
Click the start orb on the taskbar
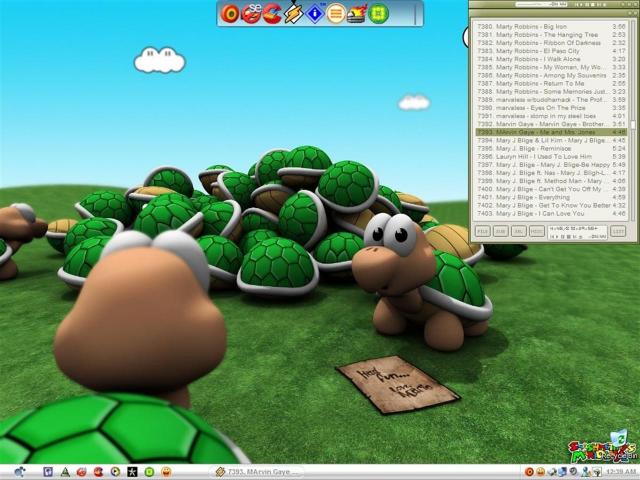coord(20,472)
